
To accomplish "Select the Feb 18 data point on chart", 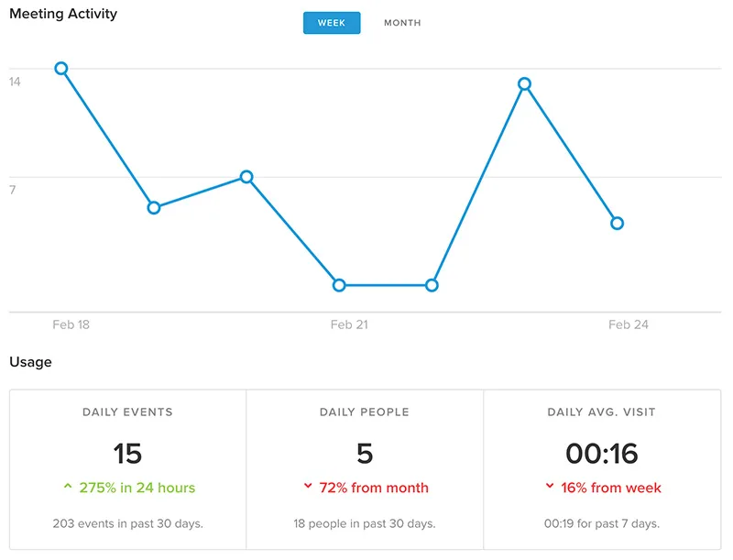I will pos(61,69).
